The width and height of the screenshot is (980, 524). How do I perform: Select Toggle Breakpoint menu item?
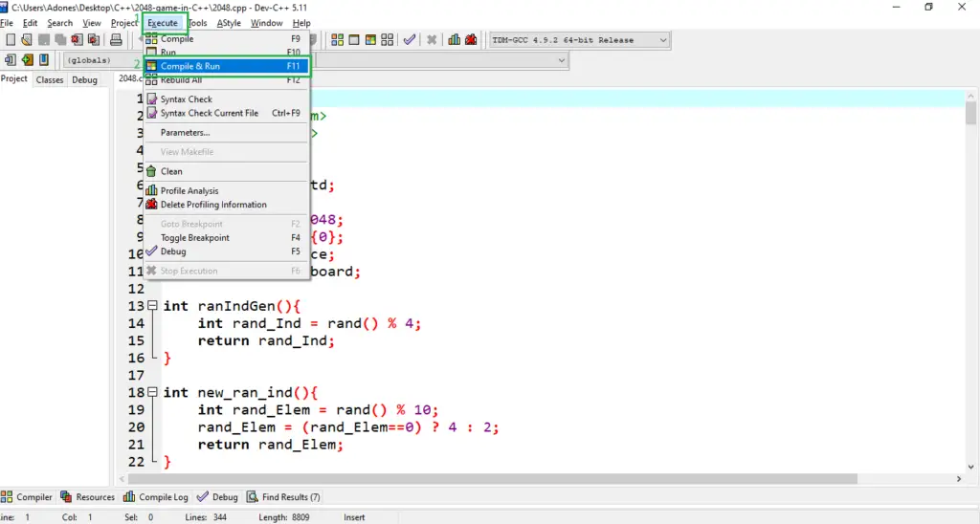[x=226, y=238]
